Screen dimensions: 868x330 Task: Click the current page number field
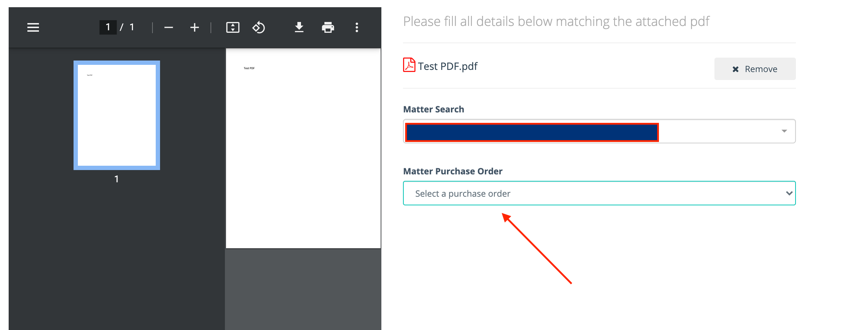(108, 27)
